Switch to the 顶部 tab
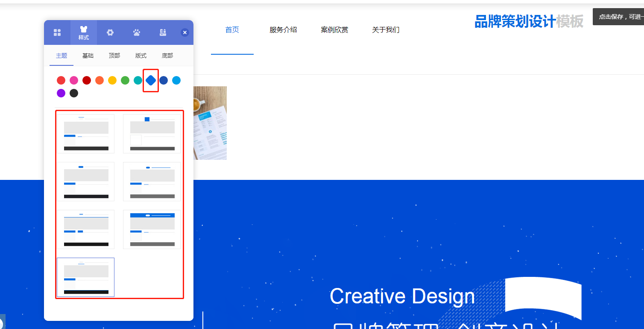Image resolution: width=644 pixels, height=329 pixels. click(x=114, y=56)
